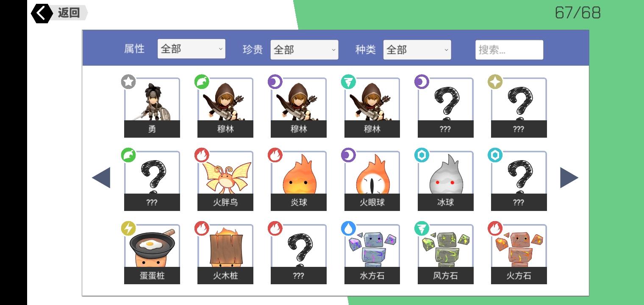This screenshot has width=644, height=305.
Task: Select the 火方石 fire golem card
Action: [x=519, y=254]
